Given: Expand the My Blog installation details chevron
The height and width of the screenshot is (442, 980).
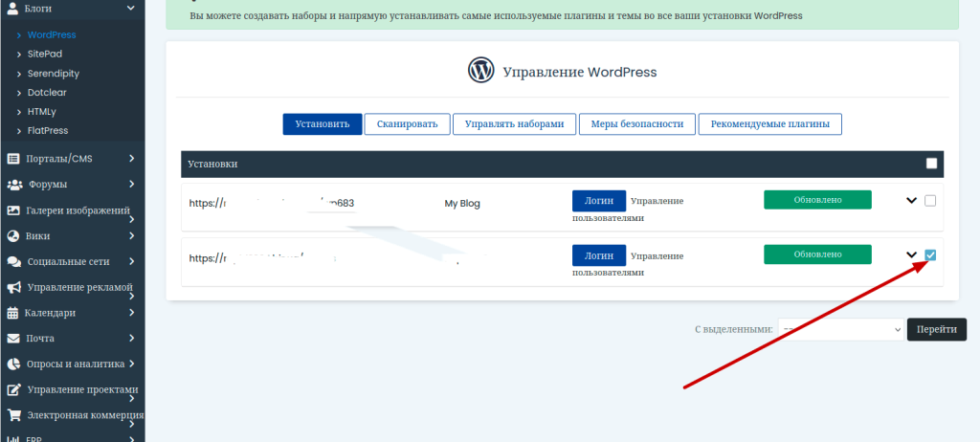Looking at the screenshot, I should 911,201.
